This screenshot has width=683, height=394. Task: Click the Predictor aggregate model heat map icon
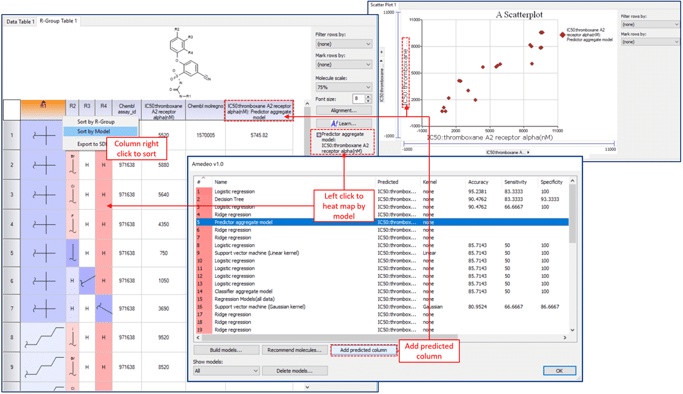pos(318,135)
